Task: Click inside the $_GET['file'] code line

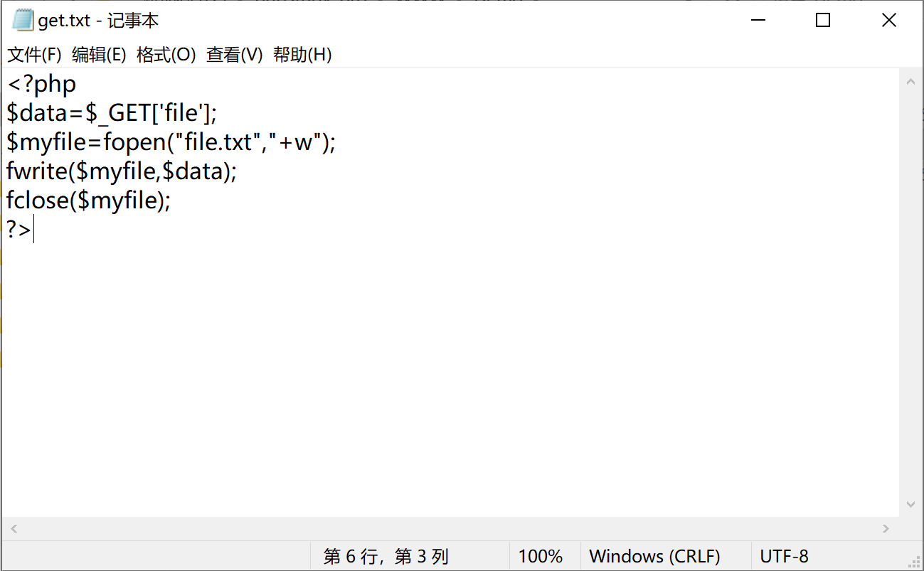Action: pos(112,114)
